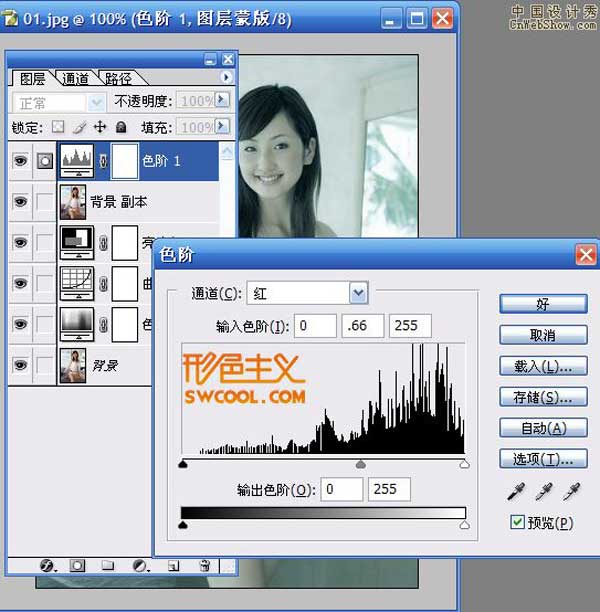Image resolution: width=600 pixels, height=612 pixels.
Task: Switch to the 通道 tab
Action: coord(76,79)
